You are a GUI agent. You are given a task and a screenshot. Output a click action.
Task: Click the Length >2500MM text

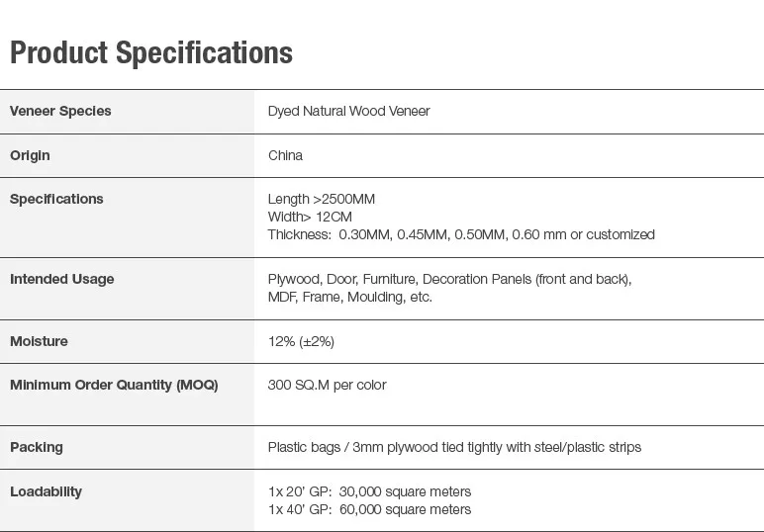(322, 199)
